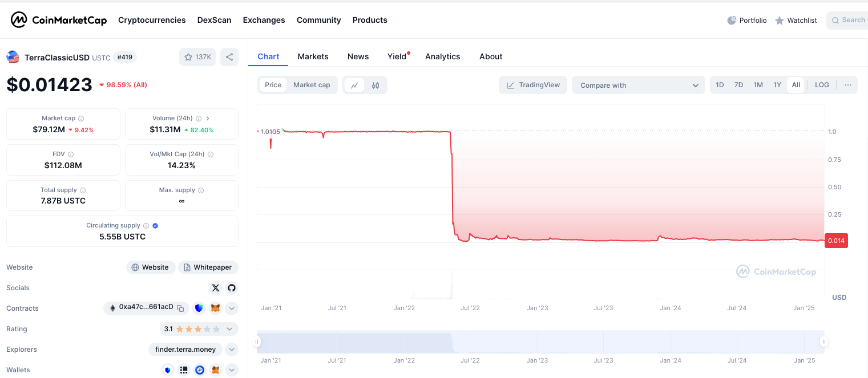
Task: Switch to the About tab
Action: tap(491, 56)
